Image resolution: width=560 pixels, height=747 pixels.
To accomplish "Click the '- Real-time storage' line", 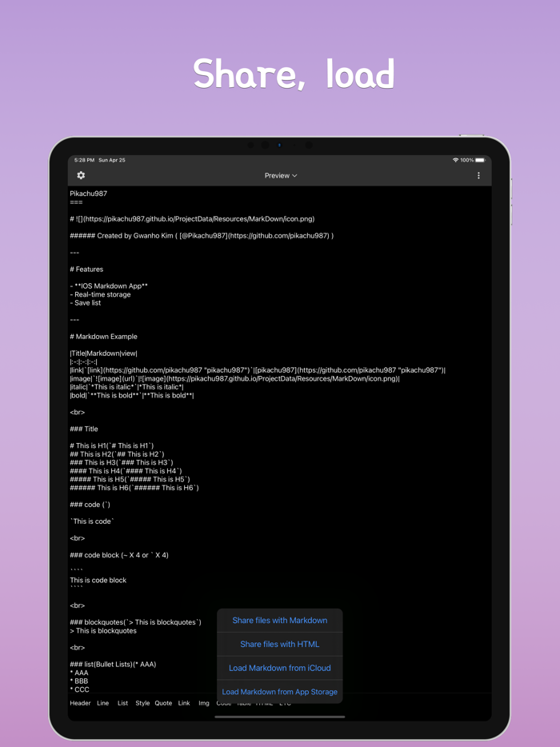I will 100,294.
